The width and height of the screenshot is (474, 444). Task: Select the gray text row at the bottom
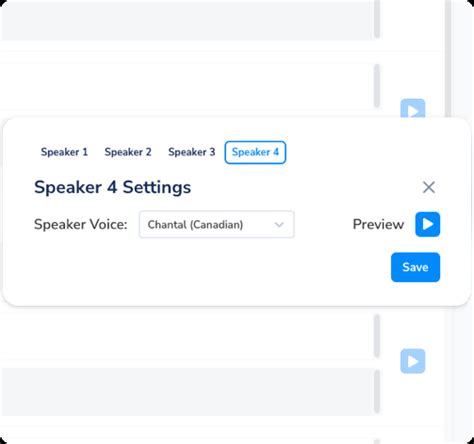coord(187,392)
